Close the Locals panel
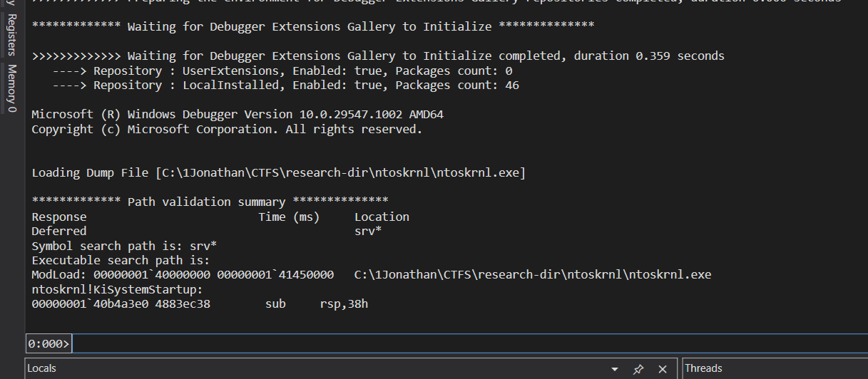Viewport: 868px width, 379px height. click(x=663, y=369)
